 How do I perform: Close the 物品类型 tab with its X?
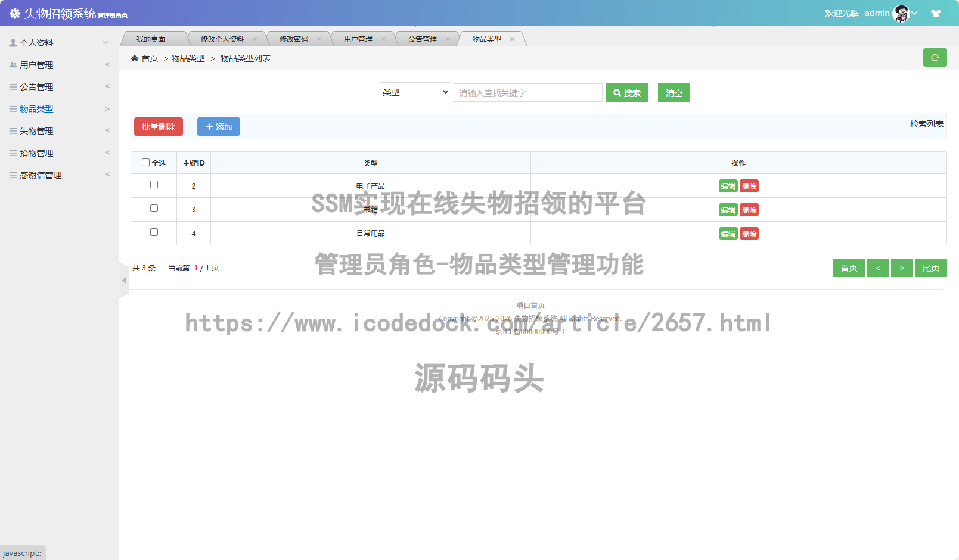(512, 39)
